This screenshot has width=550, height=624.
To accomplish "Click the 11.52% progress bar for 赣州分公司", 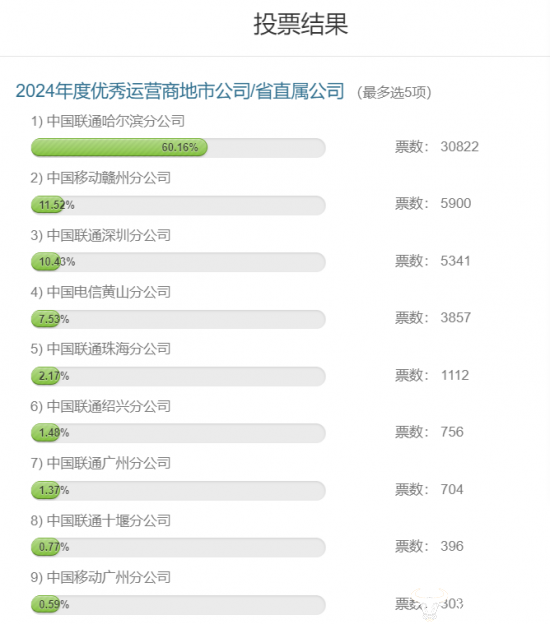I will click(x=178, y=205).
